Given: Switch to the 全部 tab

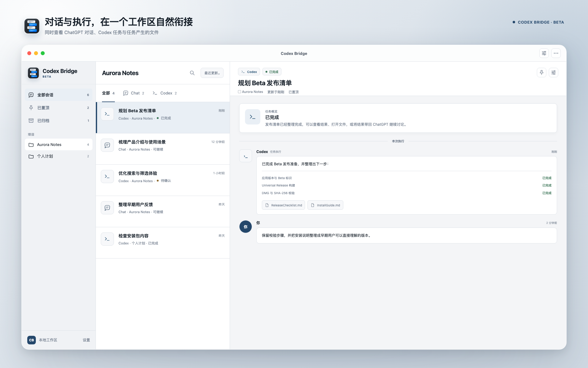Looking at the screenshot, I should pos(108,93).
